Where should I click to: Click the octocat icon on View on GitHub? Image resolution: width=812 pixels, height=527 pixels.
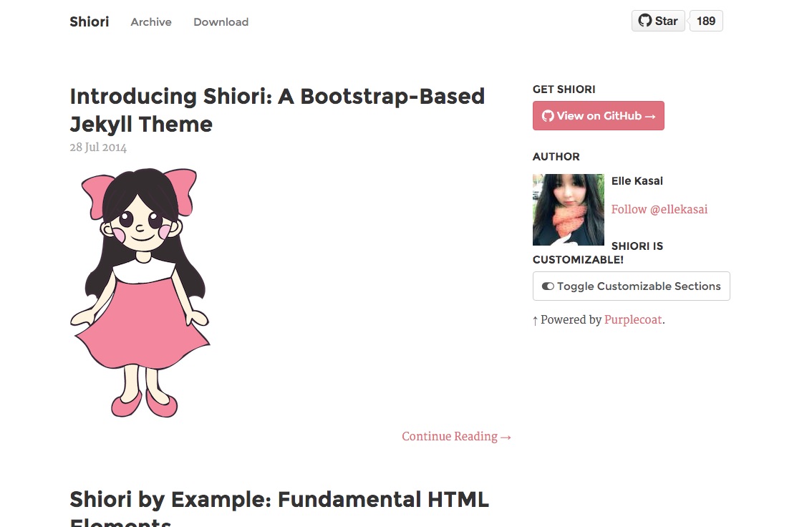pos(548,116)
